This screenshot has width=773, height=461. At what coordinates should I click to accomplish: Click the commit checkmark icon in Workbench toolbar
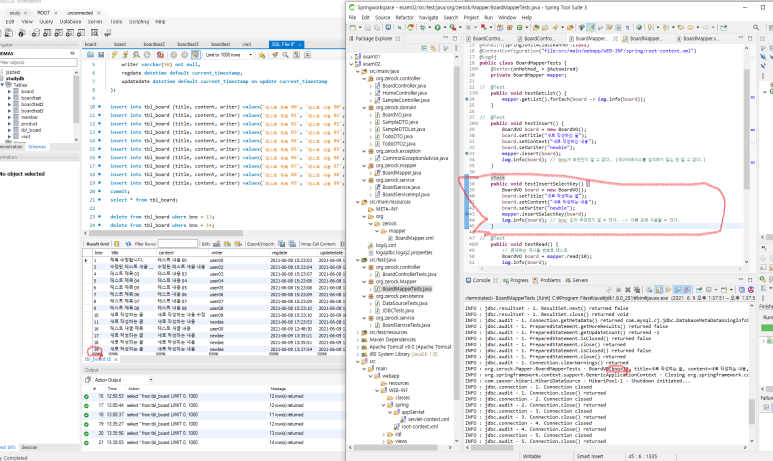click(174, 55)
